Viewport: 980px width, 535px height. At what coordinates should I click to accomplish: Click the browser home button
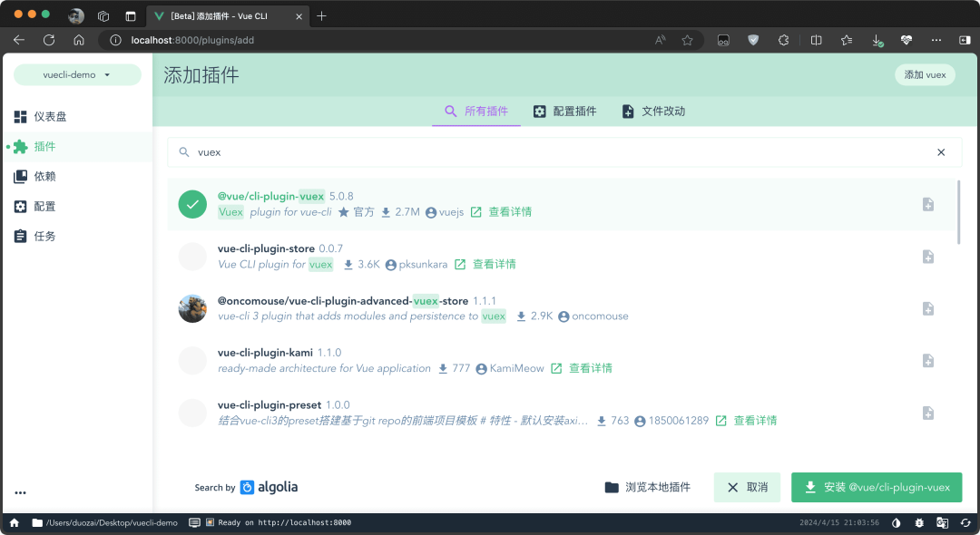pos(79,40)
